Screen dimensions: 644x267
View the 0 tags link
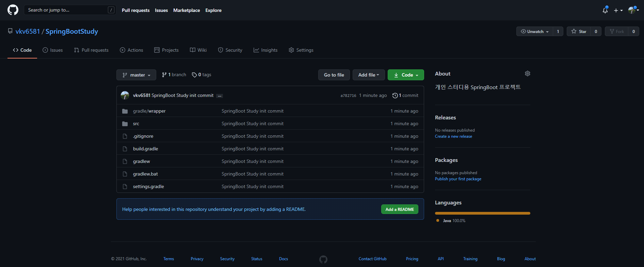(x=202, y=75)
